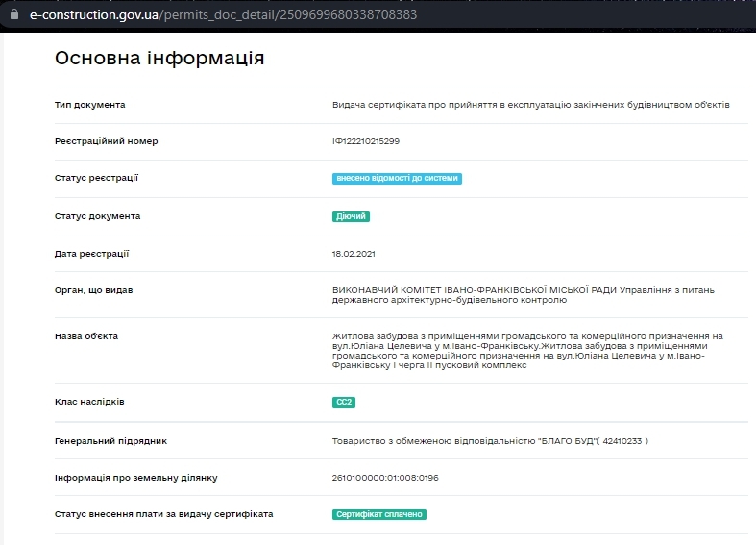Click the 'Клас наслідків' label
Screen dimensions: 756x545
coord(89,402)
